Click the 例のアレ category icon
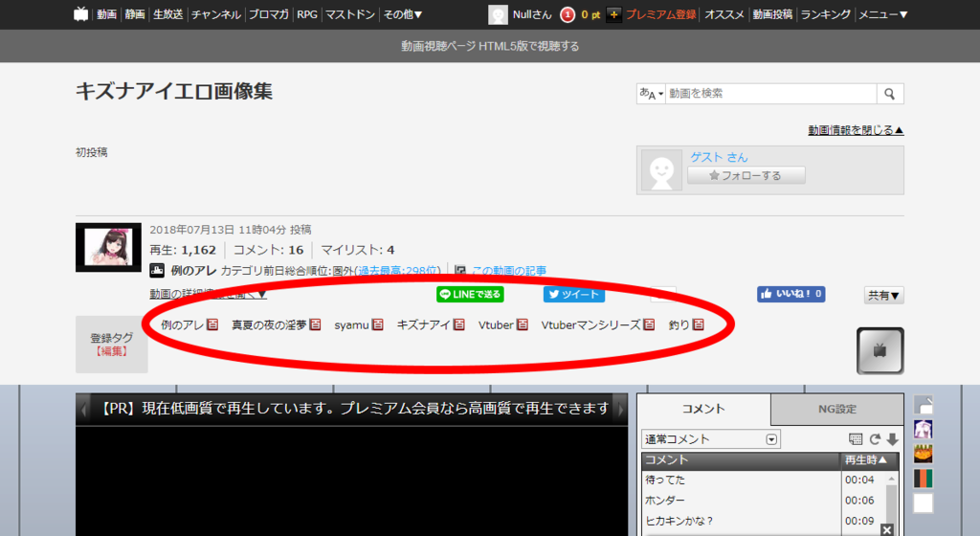The image size is (980, 536). tap(157, 271)
